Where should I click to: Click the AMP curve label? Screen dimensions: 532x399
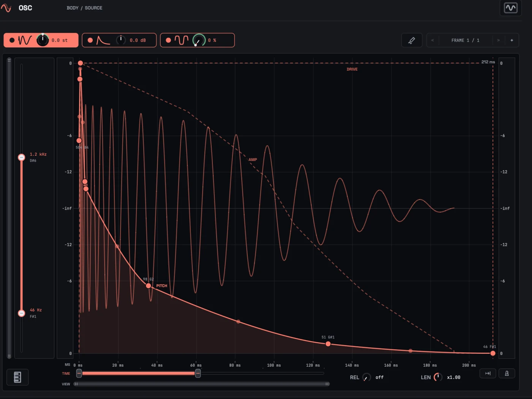pyautogui.click(x=253, y=159)
